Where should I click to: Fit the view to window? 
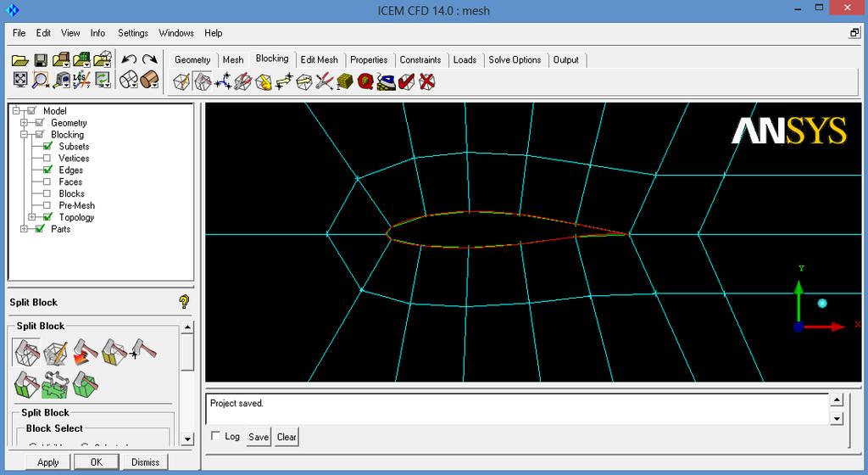pos(20,80)
